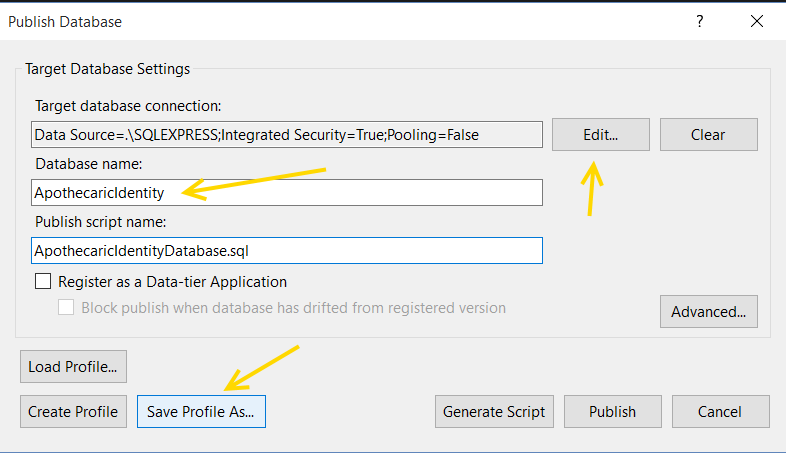
Task: Click the Create Profile button
Action: coord(73,411)
